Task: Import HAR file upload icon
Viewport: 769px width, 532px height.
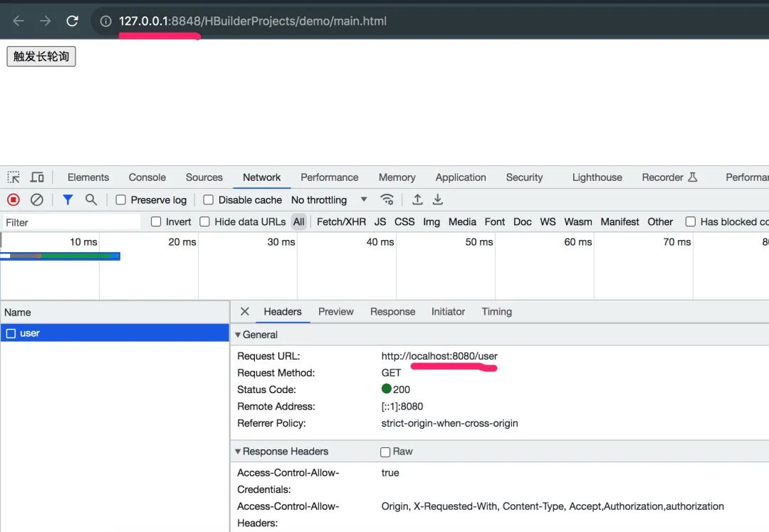Action: 417,199
